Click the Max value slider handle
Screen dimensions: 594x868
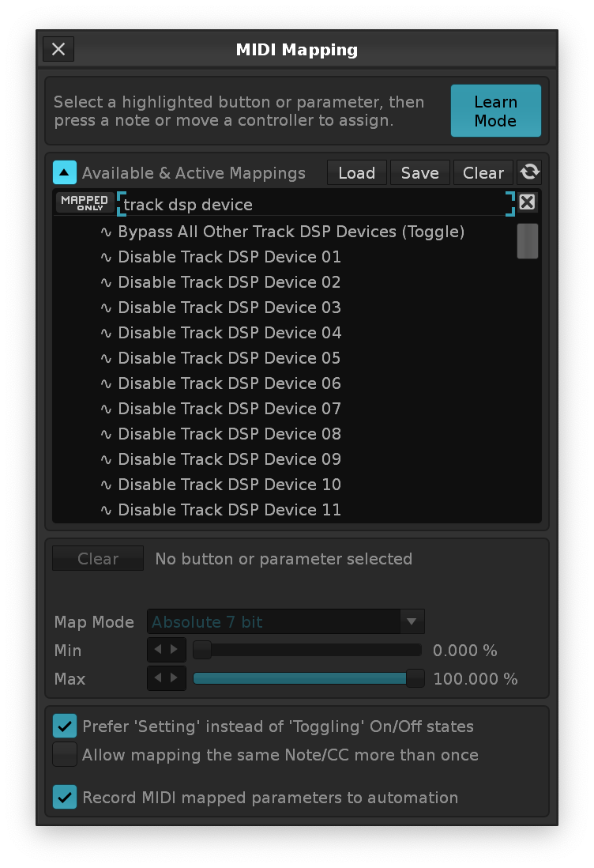(415, 678)
